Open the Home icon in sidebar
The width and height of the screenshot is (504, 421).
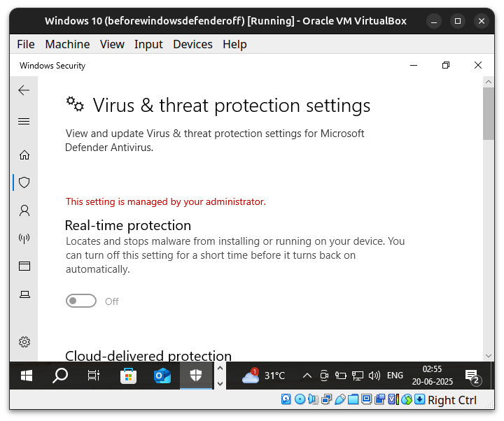pos(24,155)
